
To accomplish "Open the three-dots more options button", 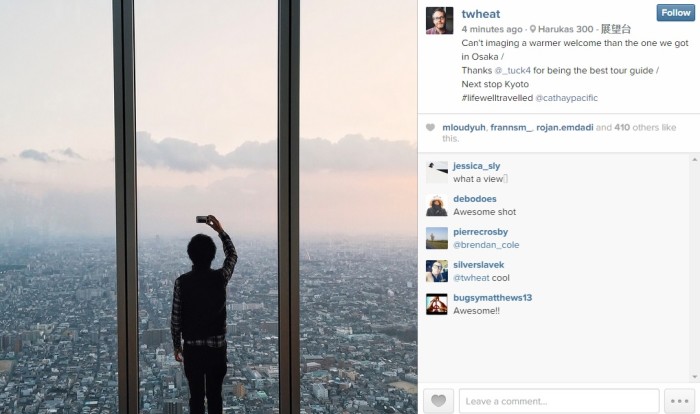I will [679, 401].
